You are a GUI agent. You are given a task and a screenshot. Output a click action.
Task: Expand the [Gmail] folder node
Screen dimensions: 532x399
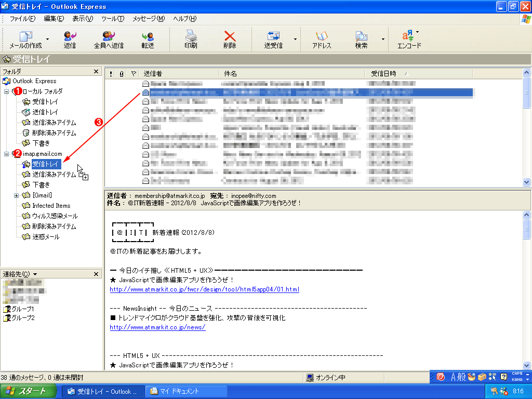pyautogui.click(x=16, y=195)
